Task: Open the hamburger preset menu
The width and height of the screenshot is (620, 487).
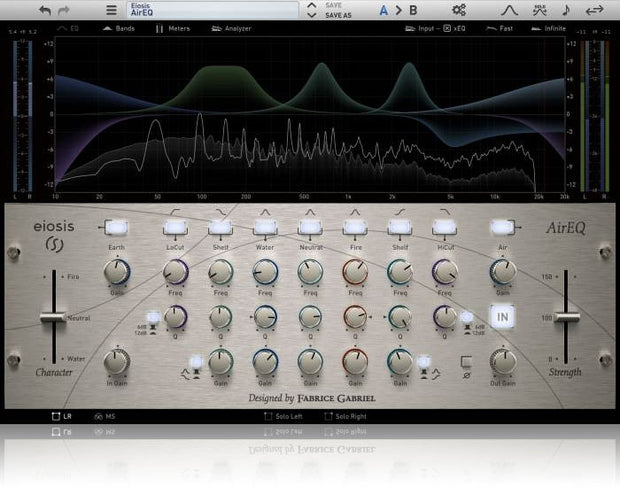Action: (112, 10)
